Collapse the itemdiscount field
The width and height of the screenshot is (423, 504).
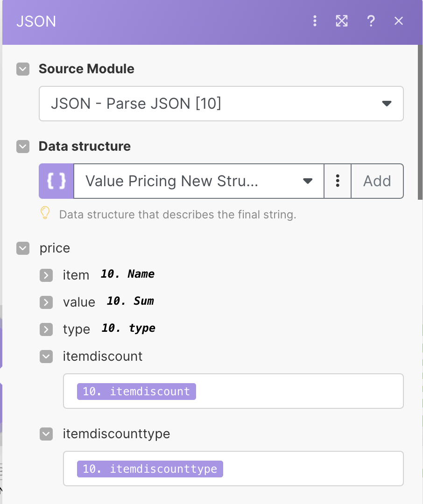pyautogui.click(x=46, y=357)
